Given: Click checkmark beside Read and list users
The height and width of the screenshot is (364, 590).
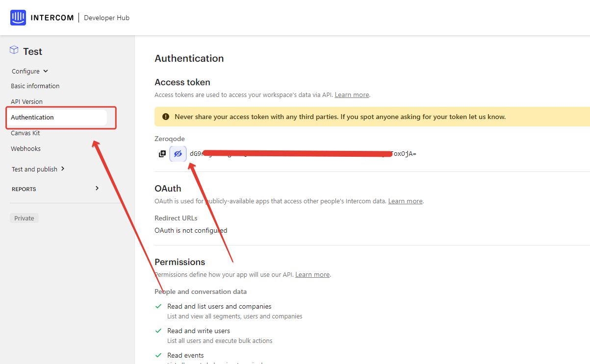Looking at the screenshot, I should (x=158, y=306).
